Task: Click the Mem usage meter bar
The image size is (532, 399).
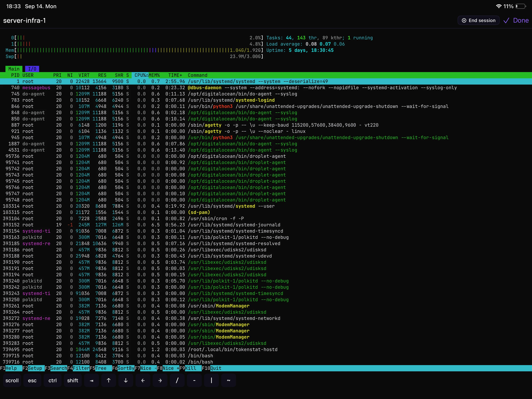Action: (134, 50)
